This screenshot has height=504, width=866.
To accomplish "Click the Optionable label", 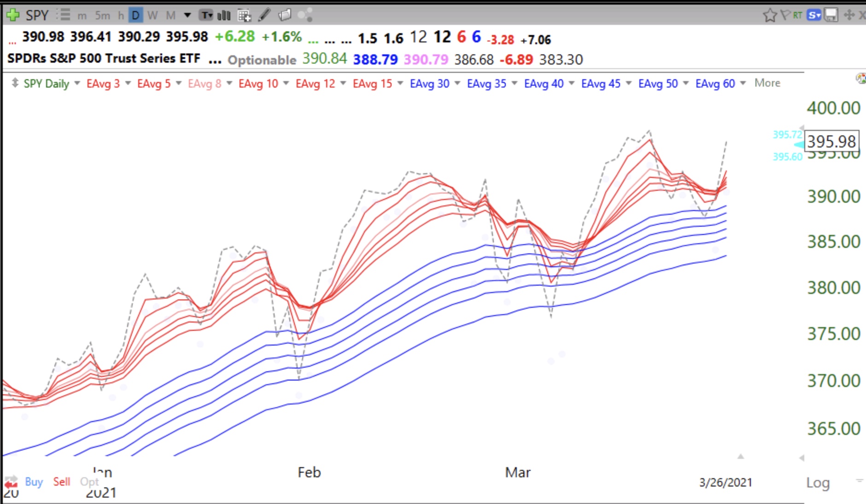I will coord(262,60).
